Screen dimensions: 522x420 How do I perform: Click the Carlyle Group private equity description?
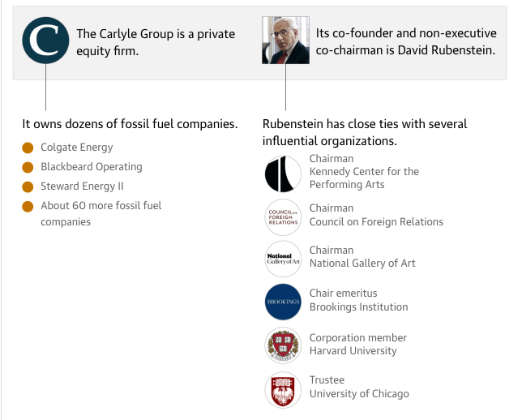coord(155,41)
